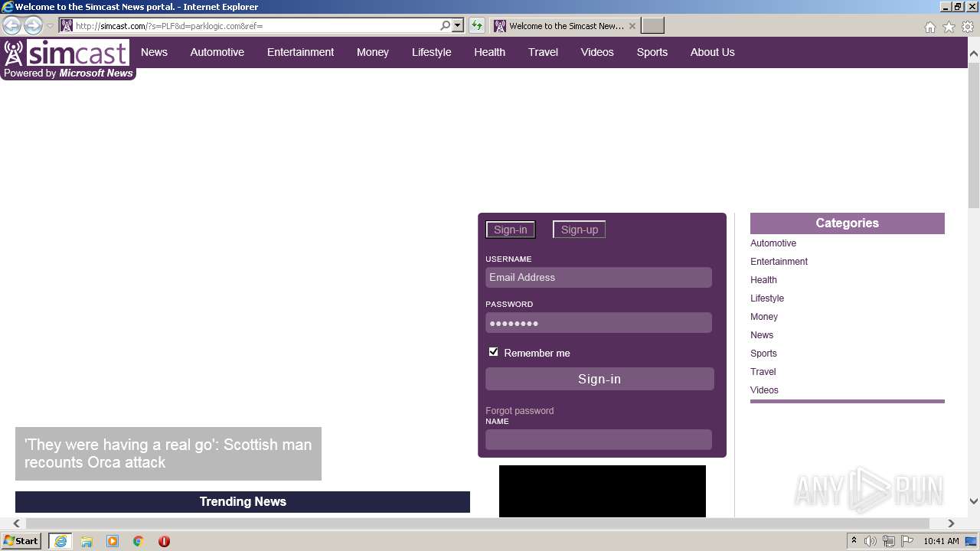Click the browser forward arrow
This screenshot has width=980, height=551.
tap(33, 26)
